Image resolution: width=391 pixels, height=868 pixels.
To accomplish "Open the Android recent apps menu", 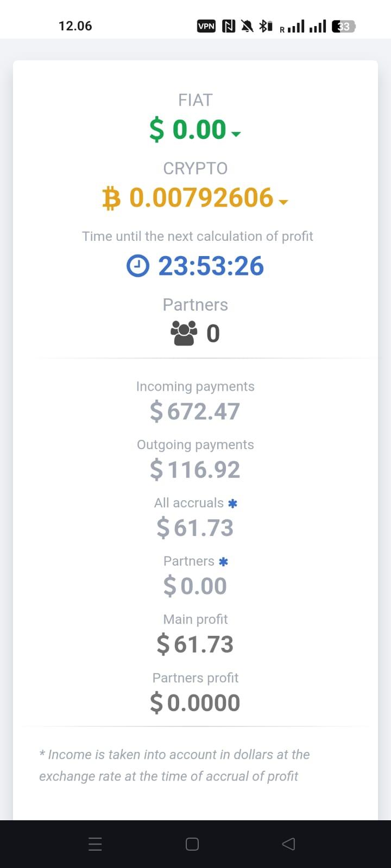I will (95, 844).
